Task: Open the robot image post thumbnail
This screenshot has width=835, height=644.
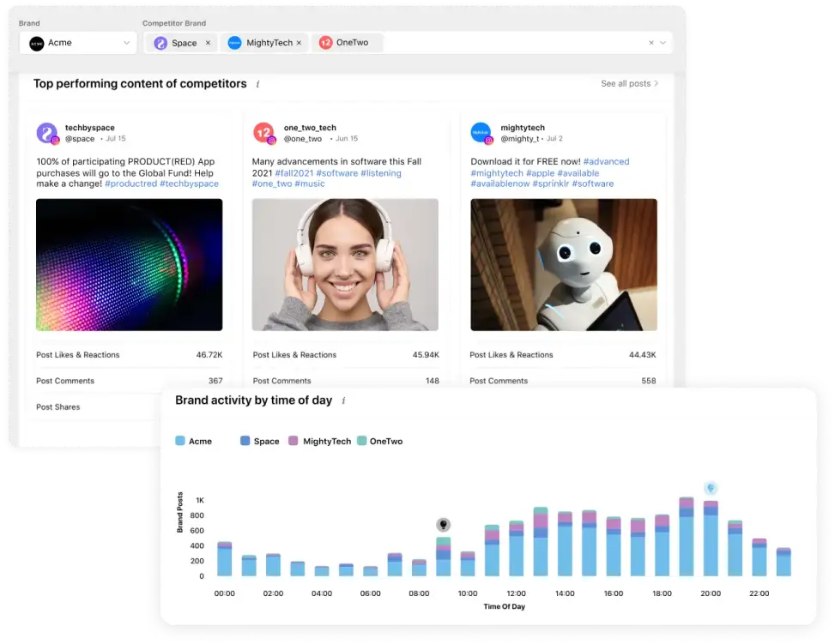Action: [x=564, y=264]
